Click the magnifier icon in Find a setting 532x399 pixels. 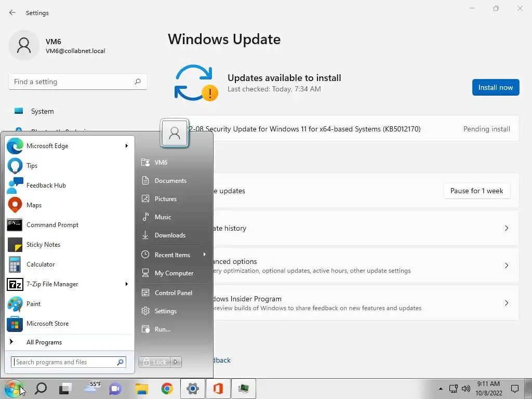coord(137,82)
